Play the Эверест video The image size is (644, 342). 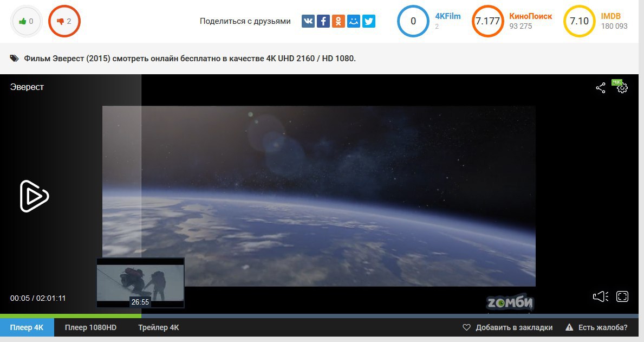pyautogui.click(x=34, y=196)
